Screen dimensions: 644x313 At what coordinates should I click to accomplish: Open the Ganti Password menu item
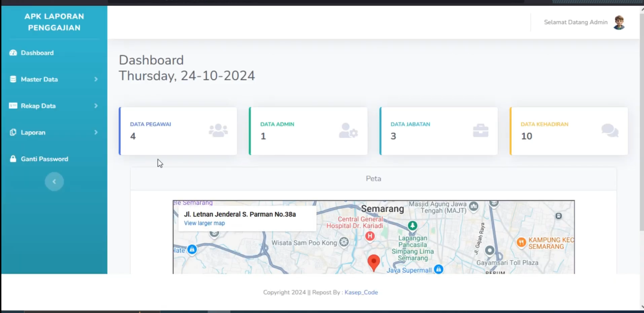point(39,159)
